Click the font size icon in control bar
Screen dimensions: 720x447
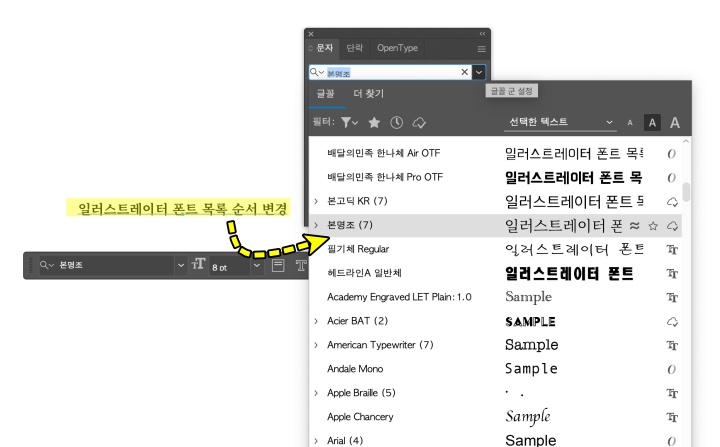198,264
